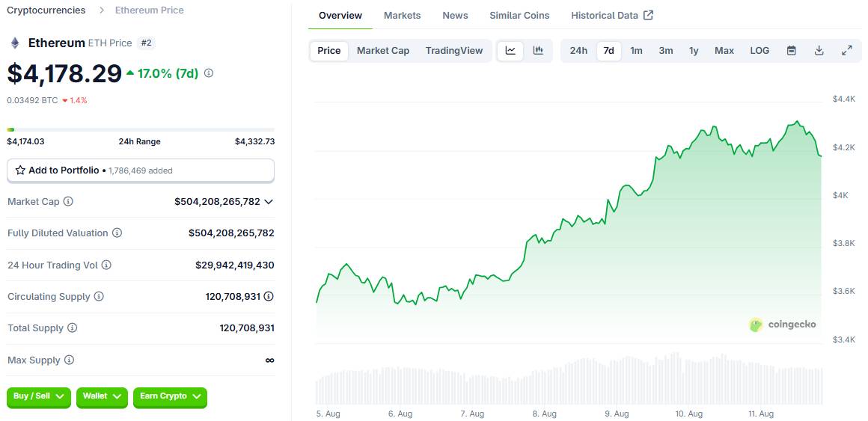Screen dimensions: 868x421
Task: Click the 1,786,469 added text
Action: click(x=141, y=171)
